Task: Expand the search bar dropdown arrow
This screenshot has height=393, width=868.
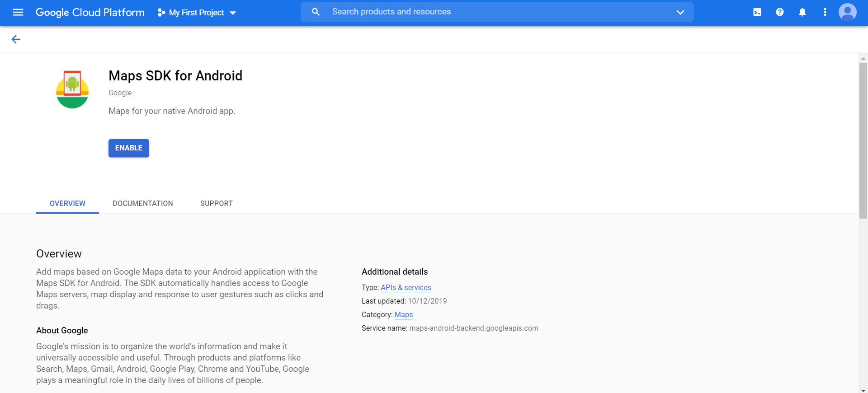Action: (680, 12)
